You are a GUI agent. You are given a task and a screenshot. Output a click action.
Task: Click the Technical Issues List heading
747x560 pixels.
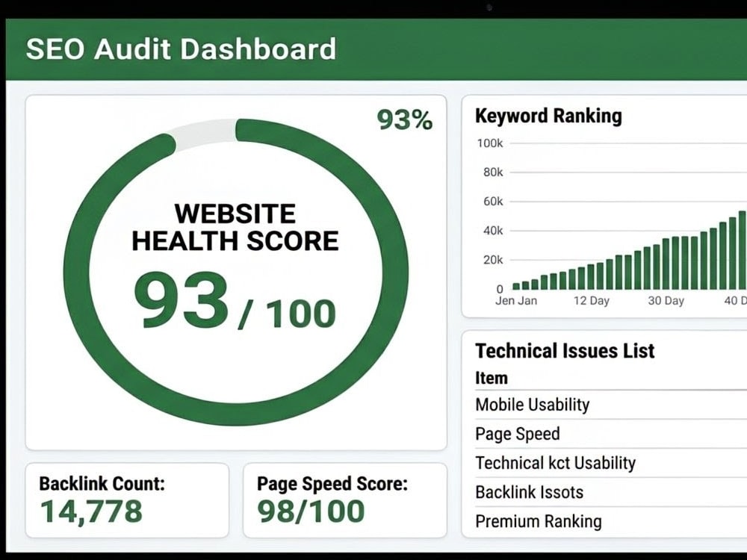(565, 350)
